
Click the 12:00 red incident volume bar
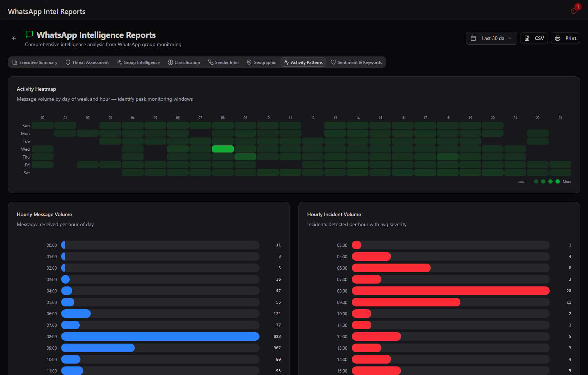click(x=376, y=336)
